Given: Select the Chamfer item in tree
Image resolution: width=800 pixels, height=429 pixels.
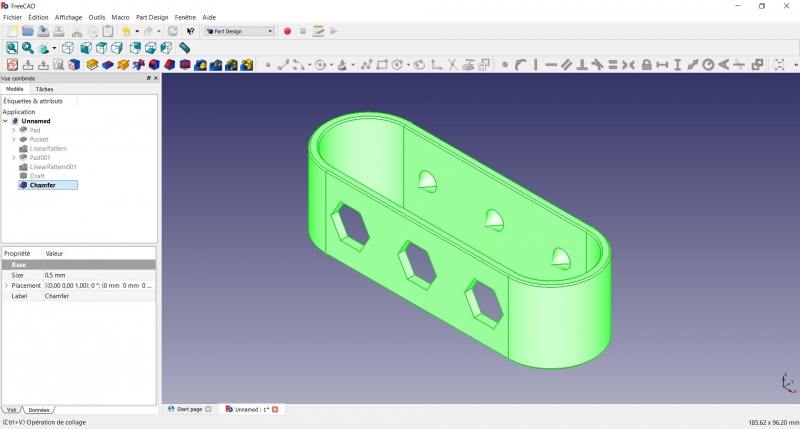Looking at the screenshot, I should tap(43, 185).
